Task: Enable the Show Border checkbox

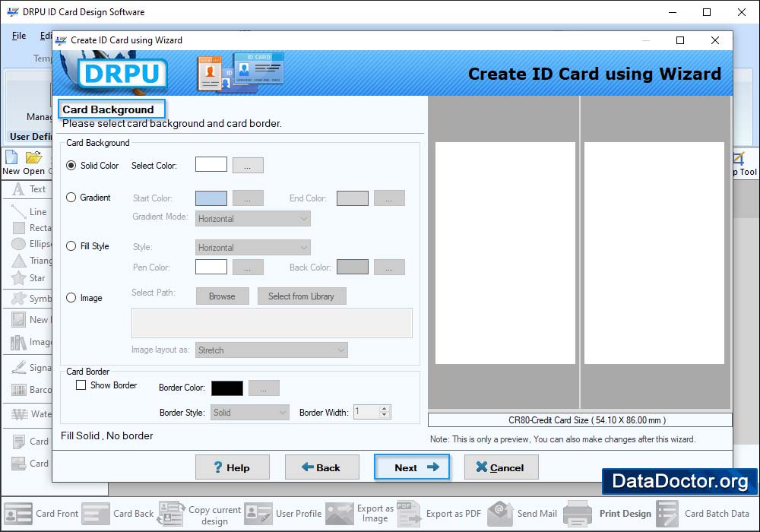Action: pos(81,385)
